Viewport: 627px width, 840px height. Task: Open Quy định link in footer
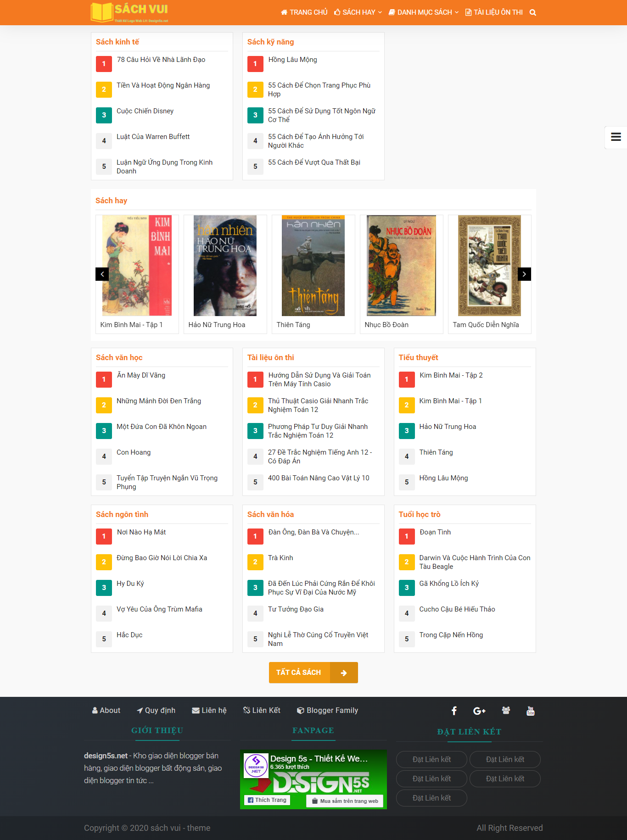(156, 710)
